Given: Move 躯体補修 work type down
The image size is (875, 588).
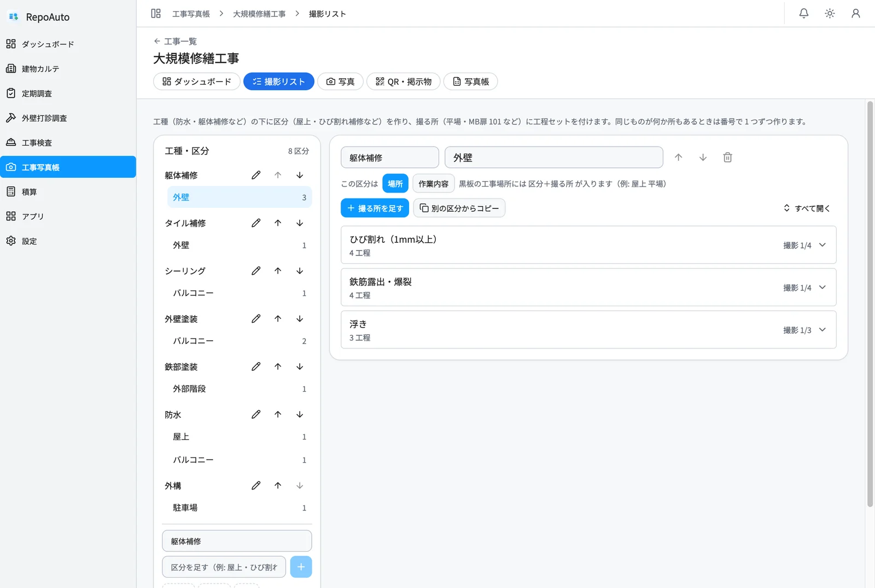Looking at the screenshot, I should (x=300, y=175).
